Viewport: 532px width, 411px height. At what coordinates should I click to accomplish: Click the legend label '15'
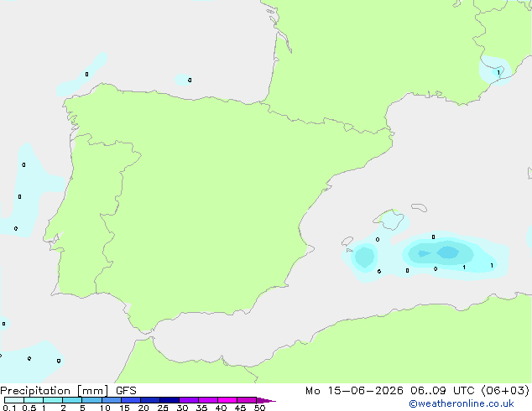tap(124, 408)
